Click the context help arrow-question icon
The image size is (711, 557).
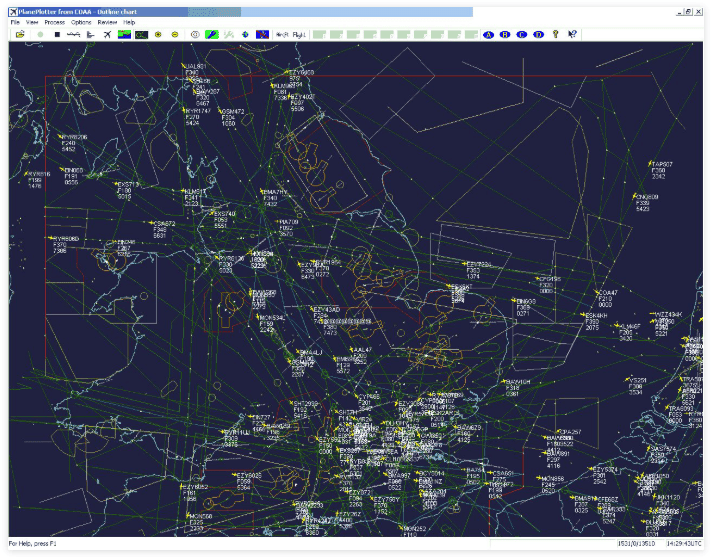point(572,34)
